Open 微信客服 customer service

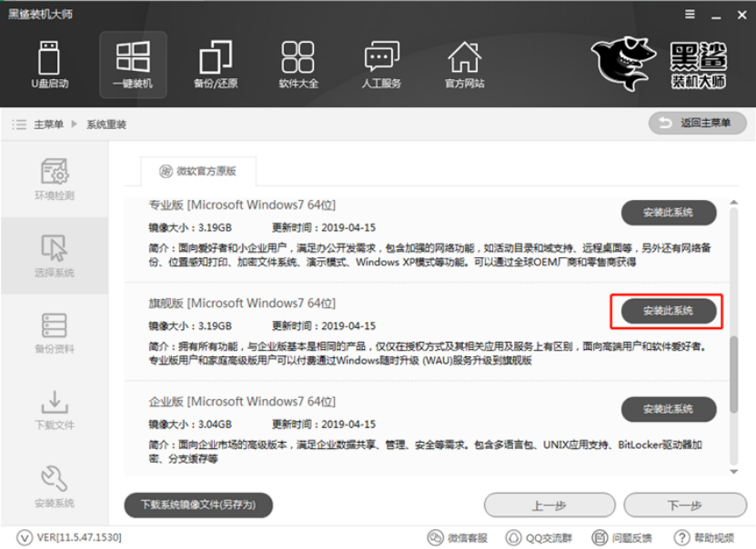pos(459,536)
